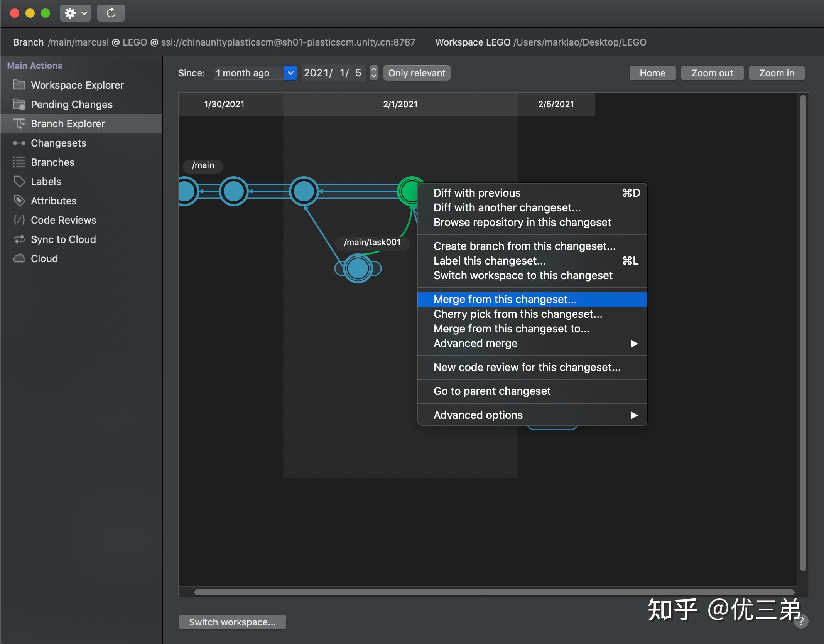Expand the '1 month ago' dropdown
This screenshot has width=824, height=644.
(x=290, y=73)
